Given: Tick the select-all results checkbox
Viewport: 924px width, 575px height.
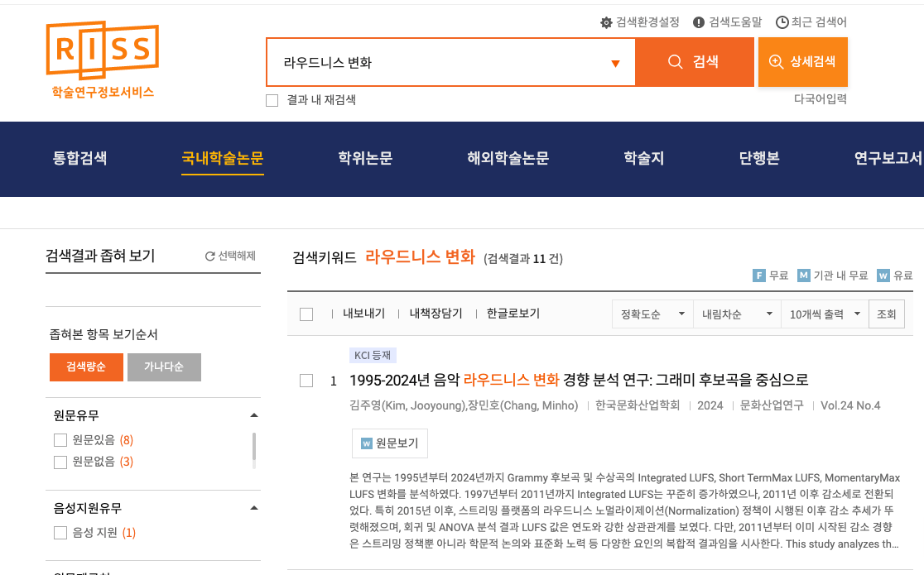Looking at the screenshot, I should (306, 314).
